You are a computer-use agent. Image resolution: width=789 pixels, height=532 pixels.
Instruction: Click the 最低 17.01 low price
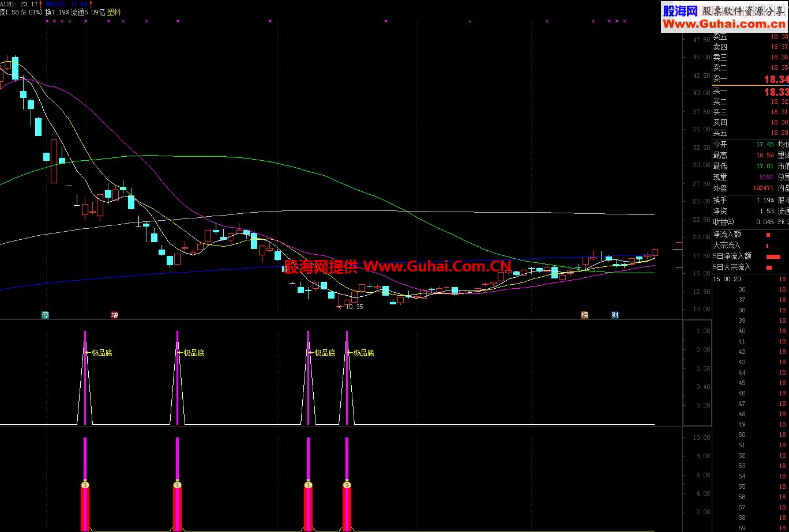click(765, 166)
